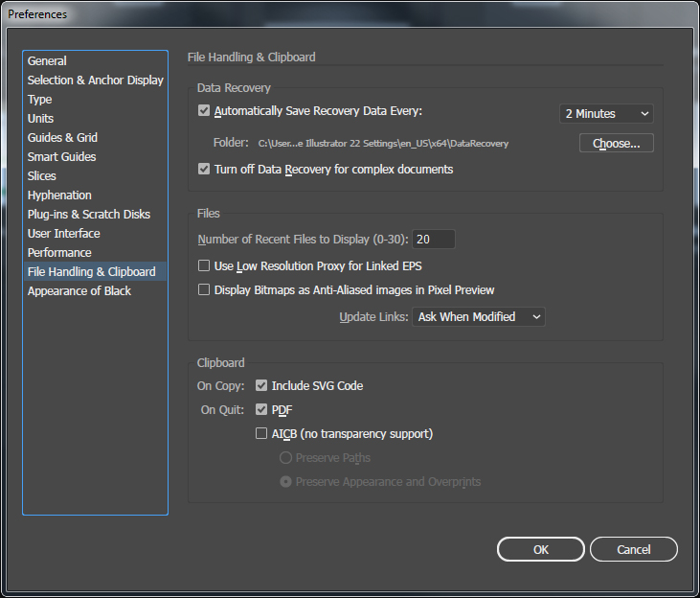This screenshot has height=598, width=700.
Task: Expand Update Links Ask When Modified dropdown
Action: coord(479,317)
